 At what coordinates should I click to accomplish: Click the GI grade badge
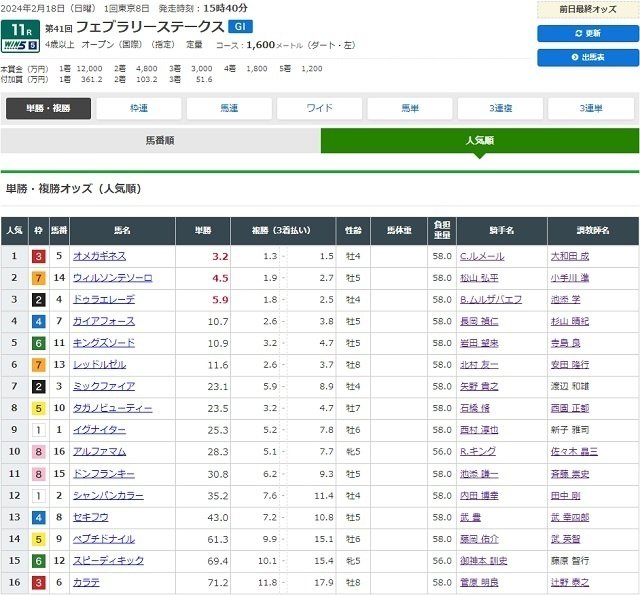[240, 27]
